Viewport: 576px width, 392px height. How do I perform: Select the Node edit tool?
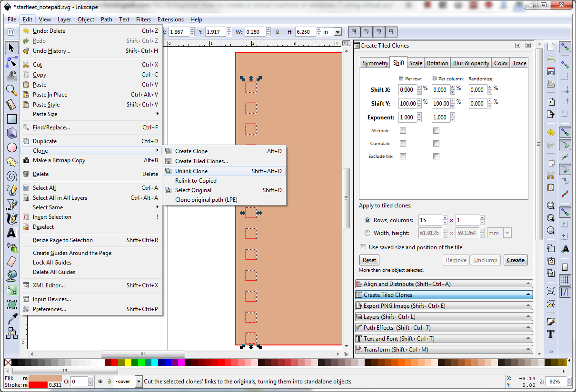point(12,61)
